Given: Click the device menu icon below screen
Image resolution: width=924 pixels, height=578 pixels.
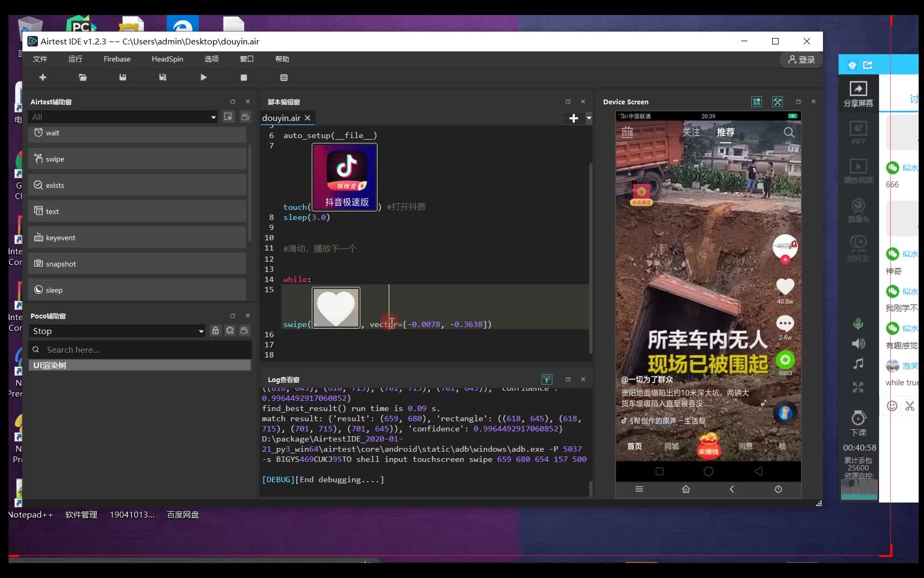Looking at the screenshot, I should [x=639, y=489].
